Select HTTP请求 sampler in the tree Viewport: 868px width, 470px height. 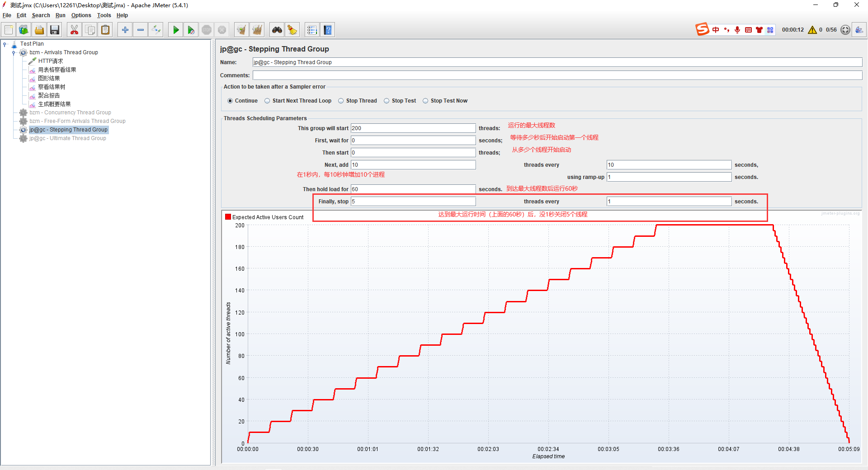click(x=50, y=61)
